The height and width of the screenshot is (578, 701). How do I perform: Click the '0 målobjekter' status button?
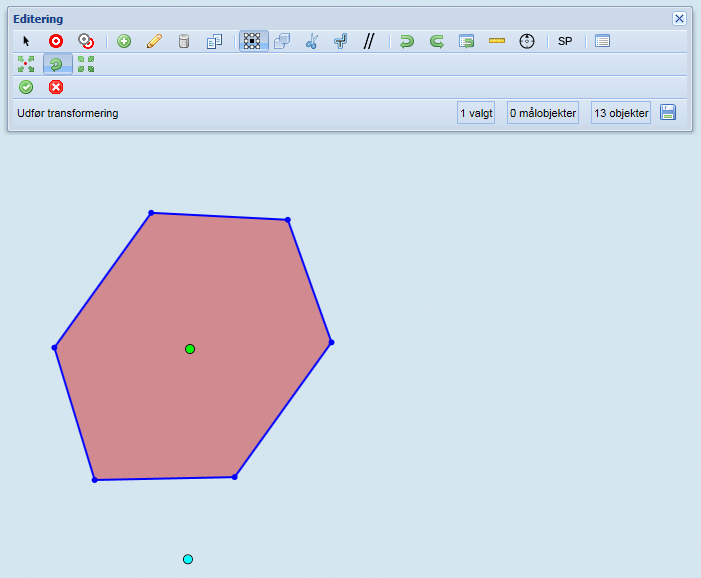pos(543,113)
